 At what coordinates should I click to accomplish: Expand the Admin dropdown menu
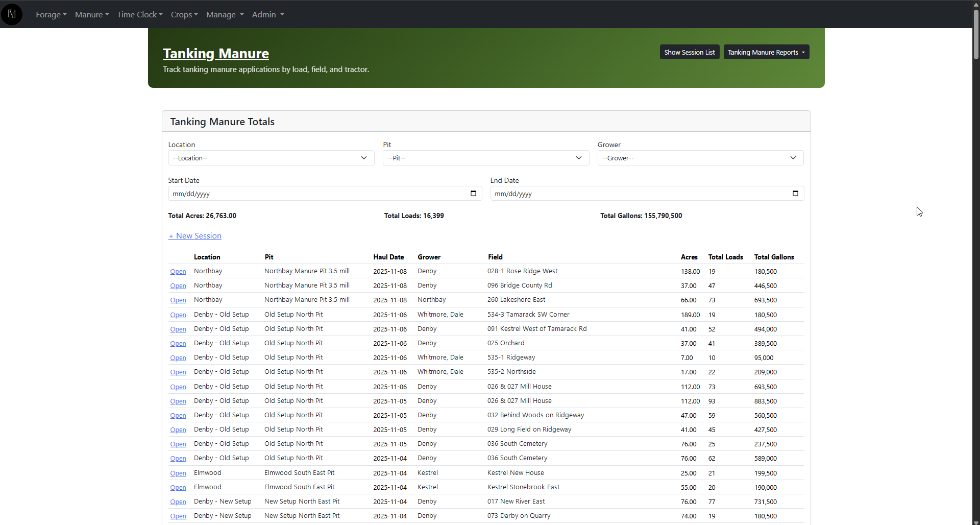pyautogui.click(x=268, y=14)
